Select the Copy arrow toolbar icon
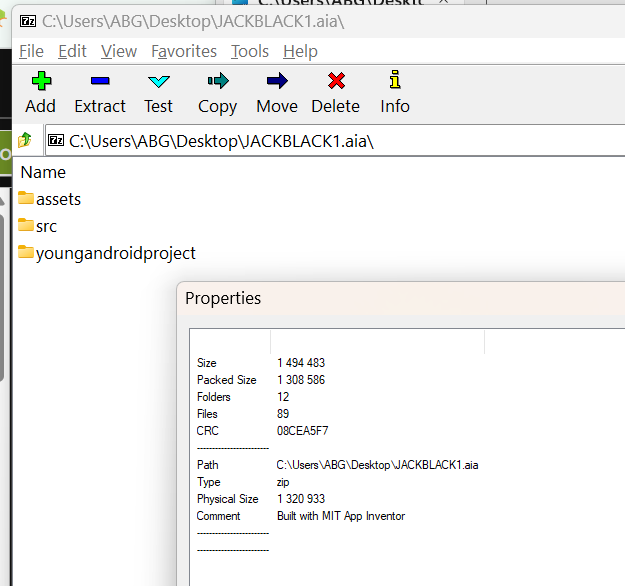The height and width of the screenshot is (586, 625). pyautogui.click(x=218, y=81)
